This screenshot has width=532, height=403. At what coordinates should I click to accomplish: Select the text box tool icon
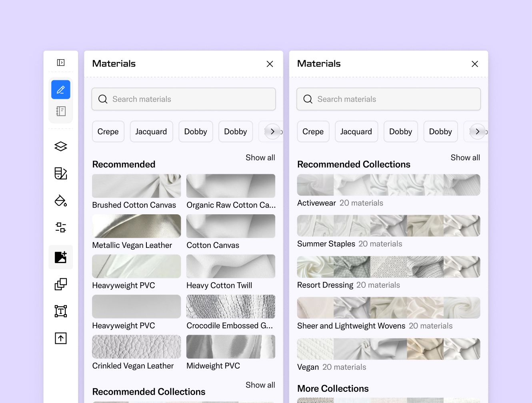pos(61,311)
